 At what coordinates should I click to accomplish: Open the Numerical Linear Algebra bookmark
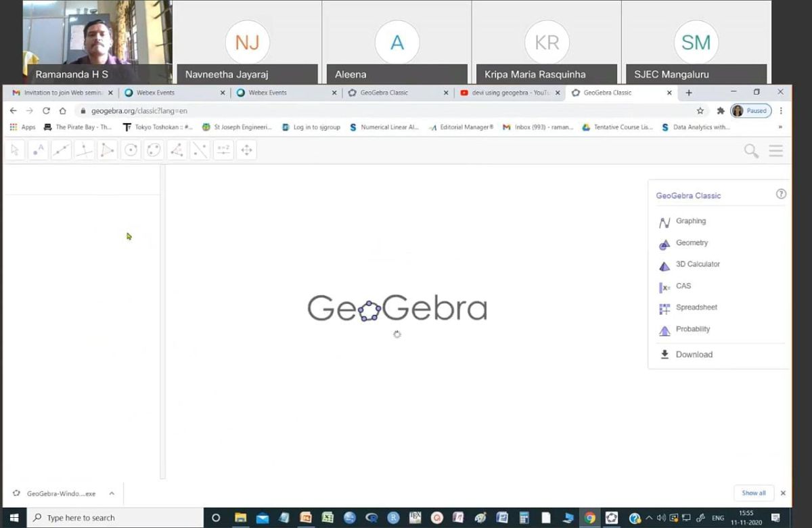(384, 127)
